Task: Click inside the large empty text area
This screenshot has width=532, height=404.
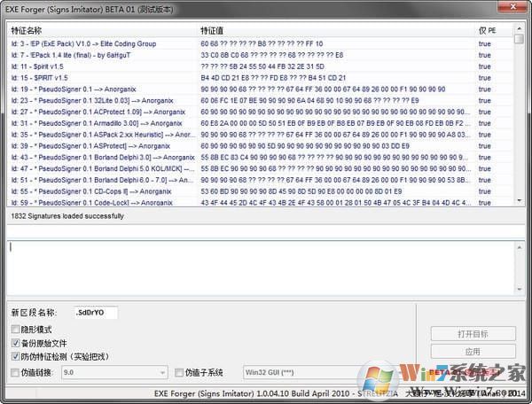Action: (261, 268)
